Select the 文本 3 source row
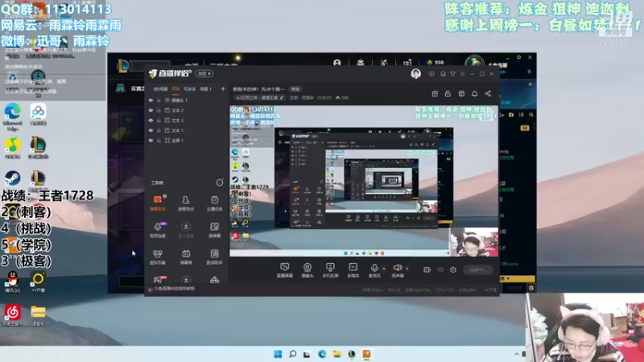644x362 pixels. point(186,120)
